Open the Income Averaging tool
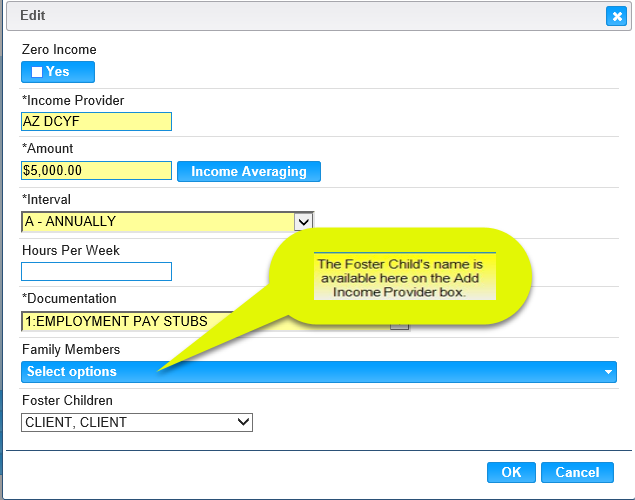The width and height of the screenshot is (635, 500). 249,171
